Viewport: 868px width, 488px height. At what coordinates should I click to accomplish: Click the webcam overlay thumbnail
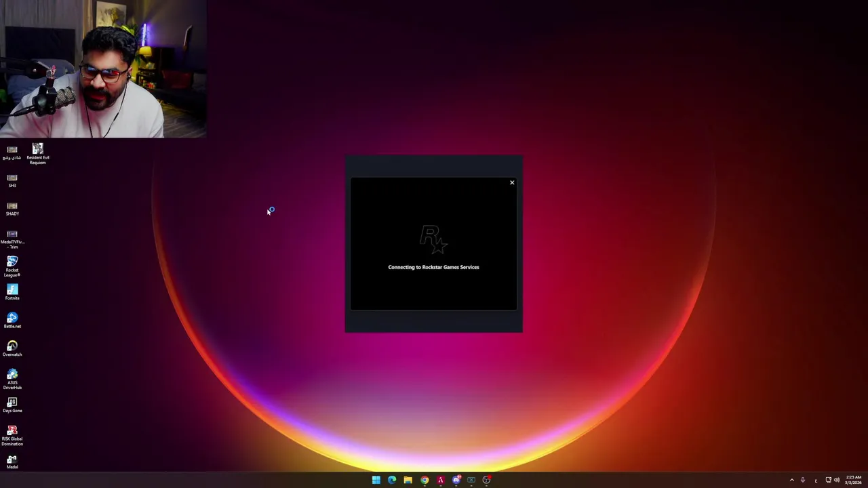coord(103,68)
